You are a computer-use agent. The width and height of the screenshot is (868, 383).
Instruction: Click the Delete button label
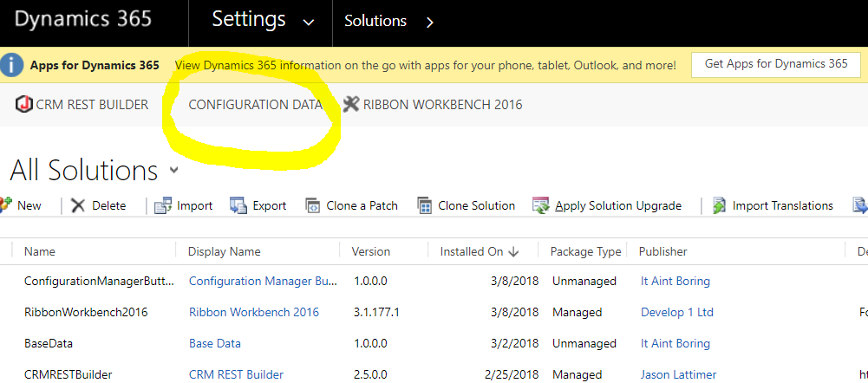[x=109, y=206]
